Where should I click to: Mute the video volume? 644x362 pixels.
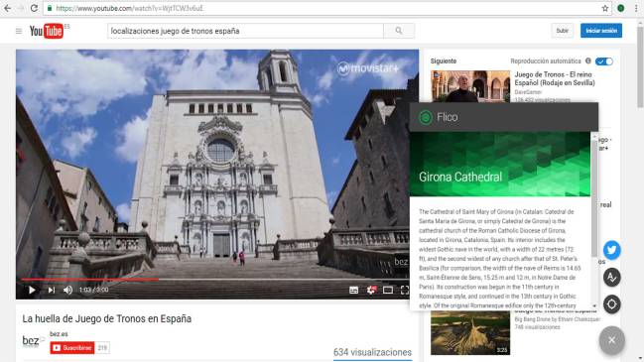(x=67, y=291)
